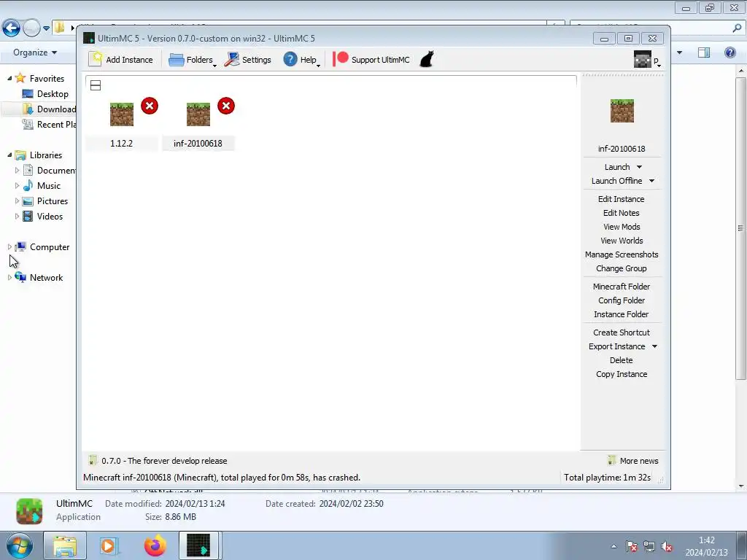Click Edit Instance
747x560 pixels.
tap(622, 199)
